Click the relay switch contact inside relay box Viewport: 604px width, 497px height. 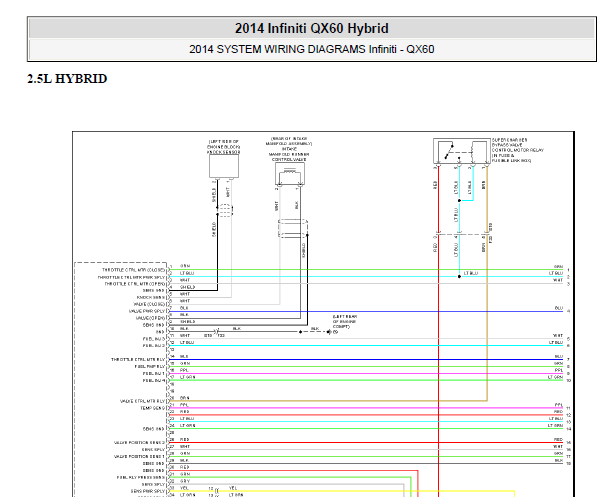point(449,151)
